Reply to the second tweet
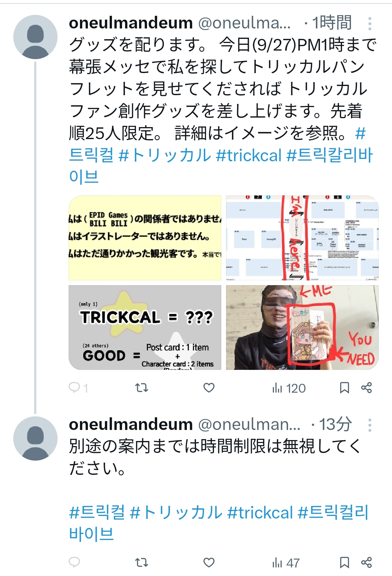 pos(75,562)
